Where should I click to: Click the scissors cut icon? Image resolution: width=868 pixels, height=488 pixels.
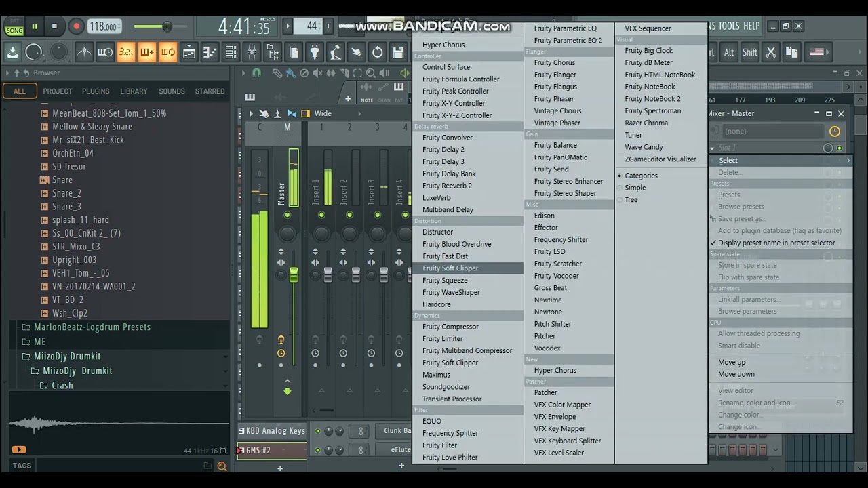point(771,52)
